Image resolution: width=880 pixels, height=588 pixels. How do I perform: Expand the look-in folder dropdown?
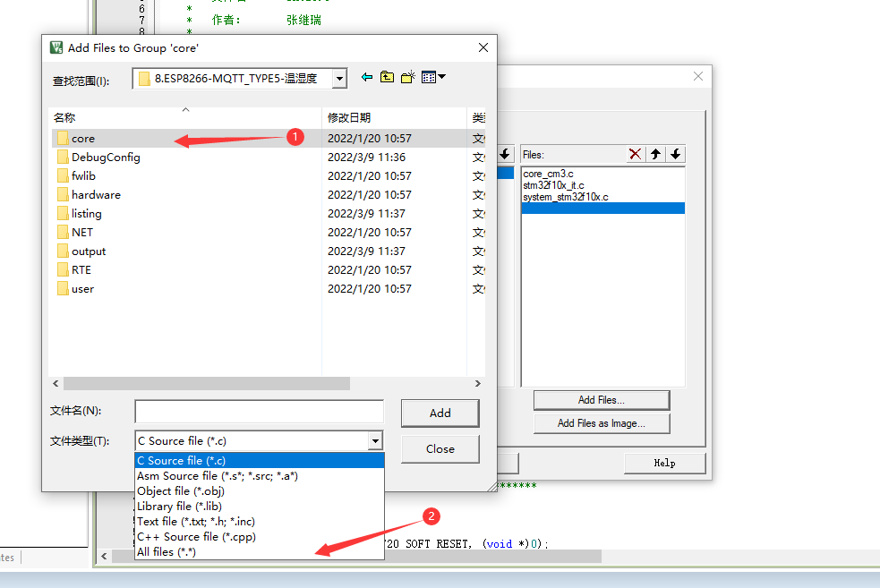339,79
